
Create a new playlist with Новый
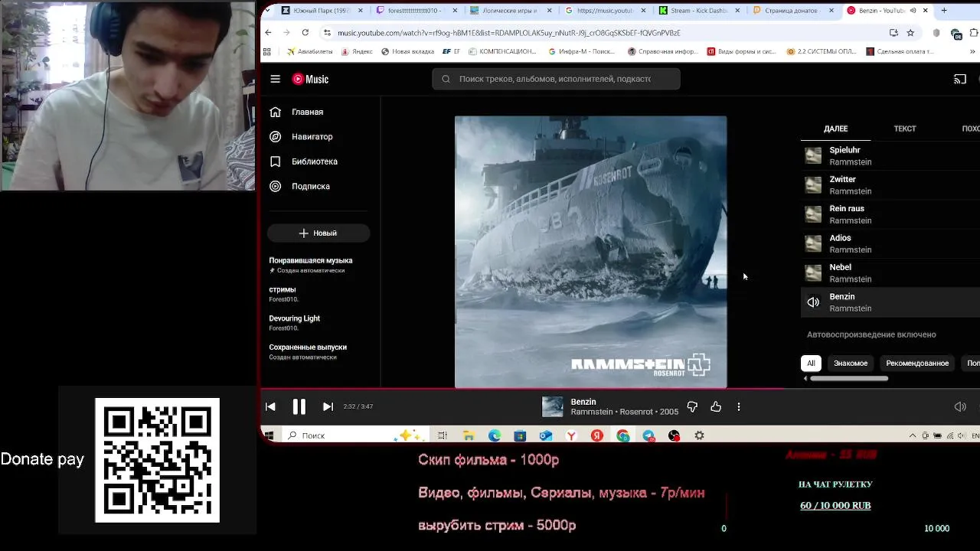pos(318,233)
